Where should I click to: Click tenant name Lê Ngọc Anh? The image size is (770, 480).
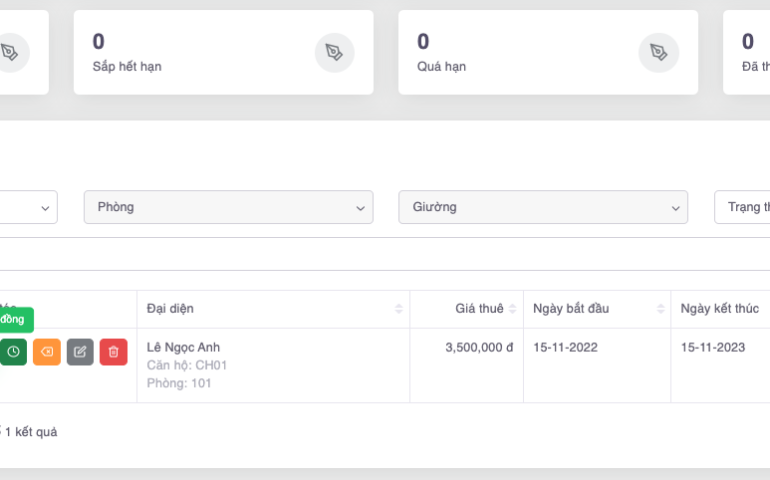(x=183, y=347)
